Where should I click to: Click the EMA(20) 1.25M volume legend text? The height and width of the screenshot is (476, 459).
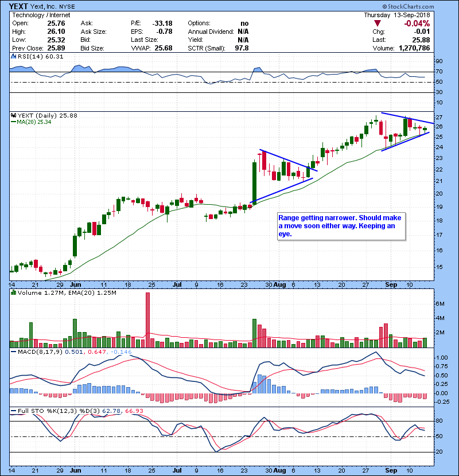[92, 293]
